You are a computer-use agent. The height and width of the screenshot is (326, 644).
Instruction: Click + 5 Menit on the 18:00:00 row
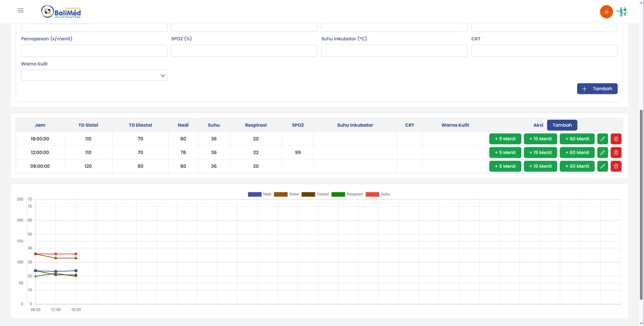point(505,138)
